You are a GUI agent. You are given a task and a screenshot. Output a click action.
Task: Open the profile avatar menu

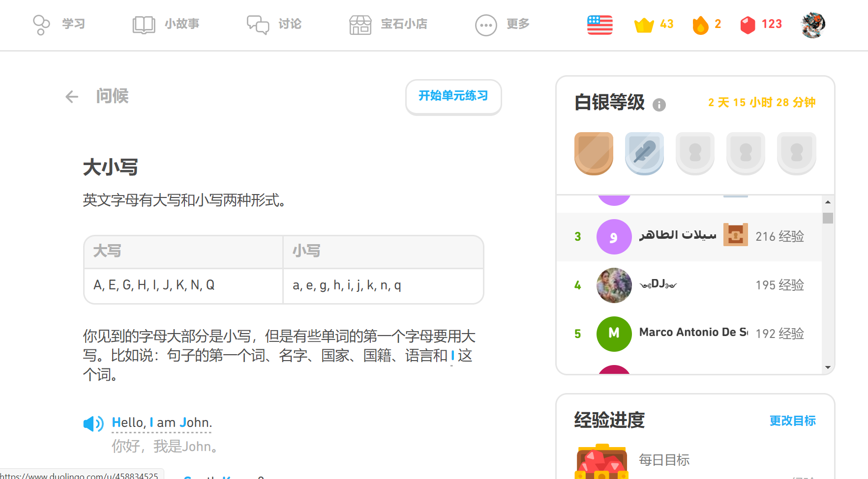click(x=813, y=25)
